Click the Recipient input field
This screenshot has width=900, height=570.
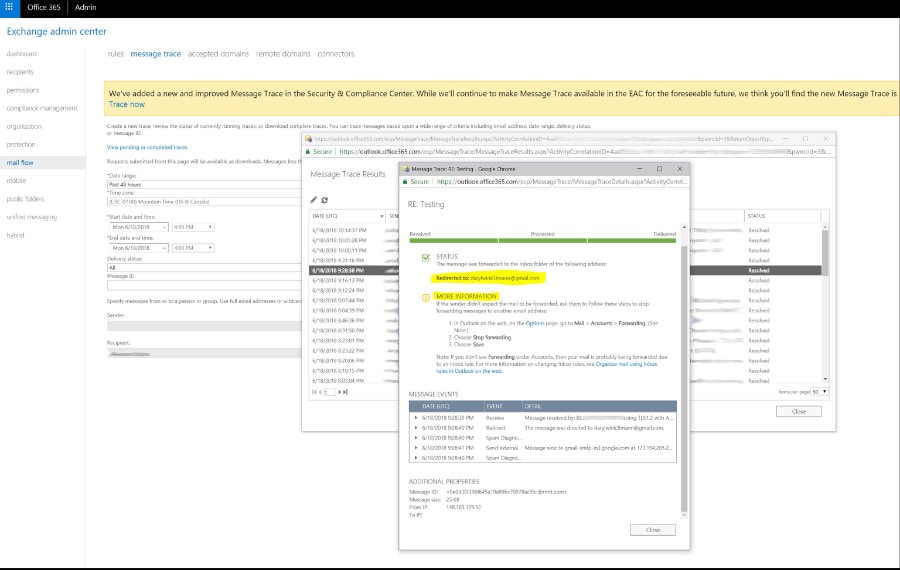[x=204, y=354]
